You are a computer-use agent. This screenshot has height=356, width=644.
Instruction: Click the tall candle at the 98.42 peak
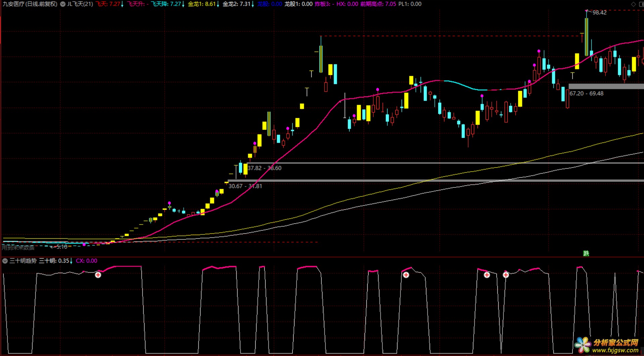pyautogui.click(x=586, y=37)
